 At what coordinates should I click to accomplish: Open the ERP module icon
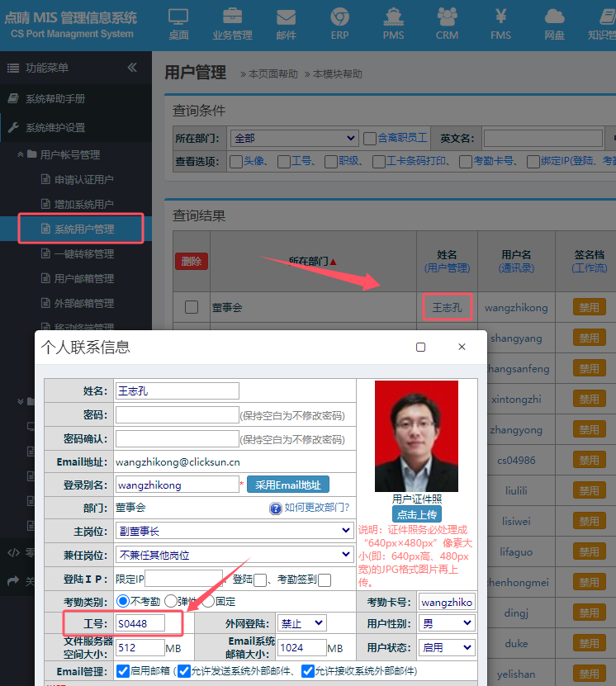(339, 22)
